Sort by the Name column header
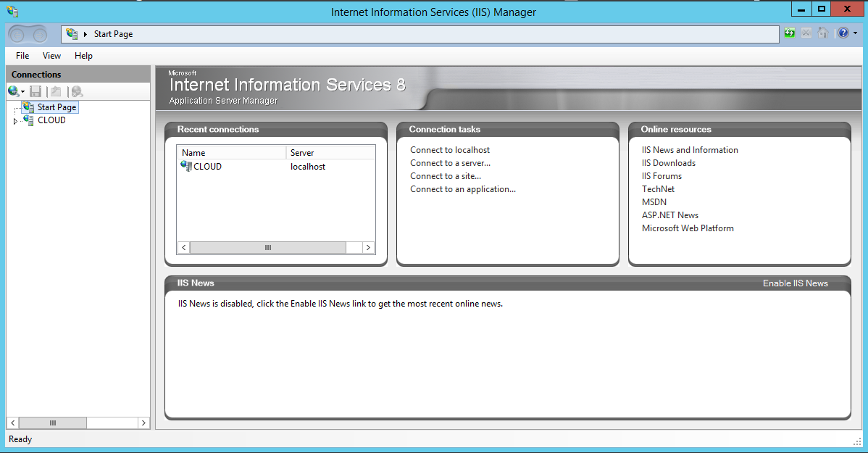Screen dimensions: 868x453 [231, 152]
